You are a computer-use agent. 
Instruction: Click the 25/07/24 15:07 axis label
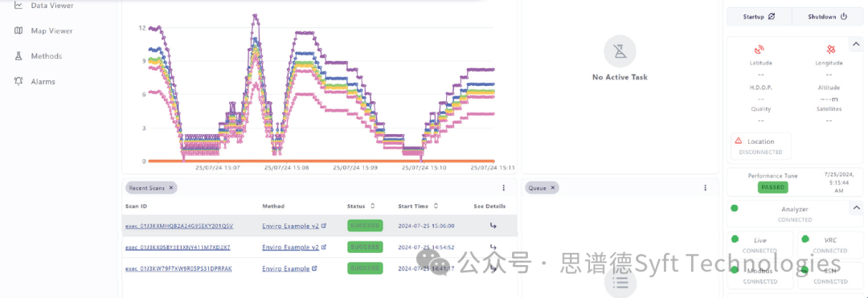click(x=217, y=167)
